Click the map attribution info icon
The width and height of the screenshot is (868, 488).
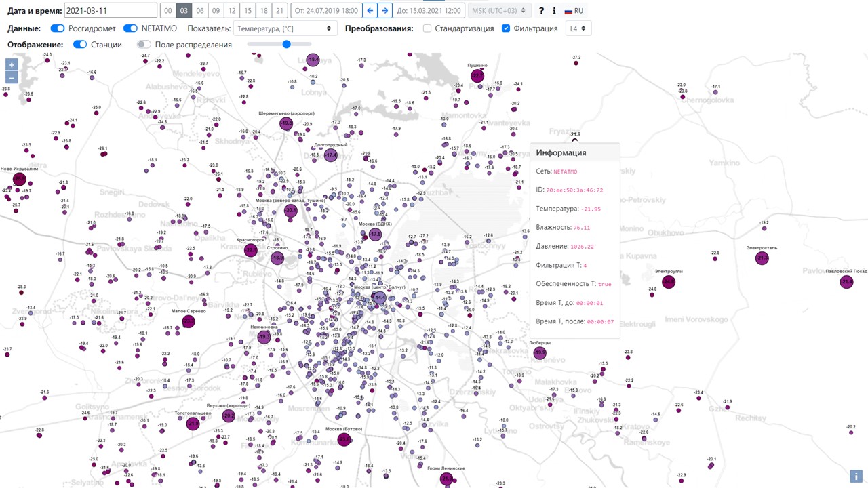[856, 476]
